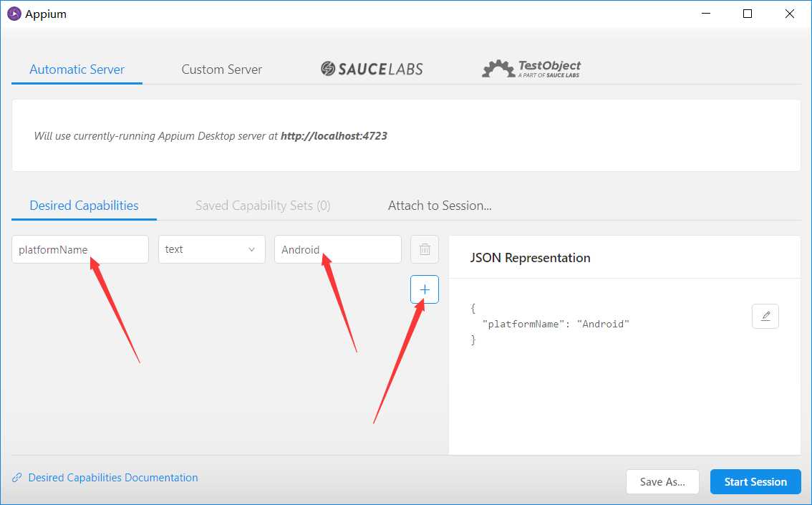The height and width of the screenshot is (505, 812).
Task: Click the Start Session button
Action: click(x=755, y=481)
